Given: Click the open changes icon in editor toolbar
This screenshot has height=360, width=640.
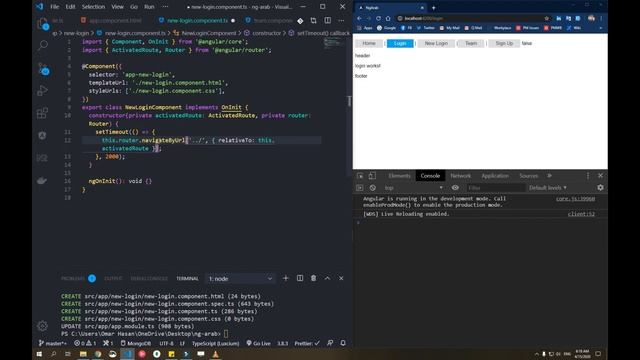Looking at the screenshot, I should (x=313, y=20).
